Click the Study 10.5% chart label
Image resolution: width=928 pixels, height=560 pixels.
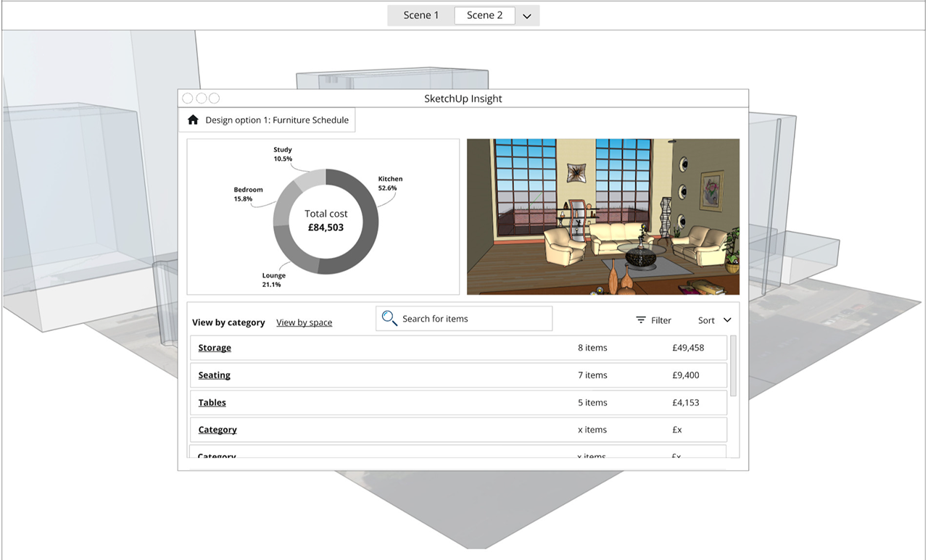pos(283,154)
